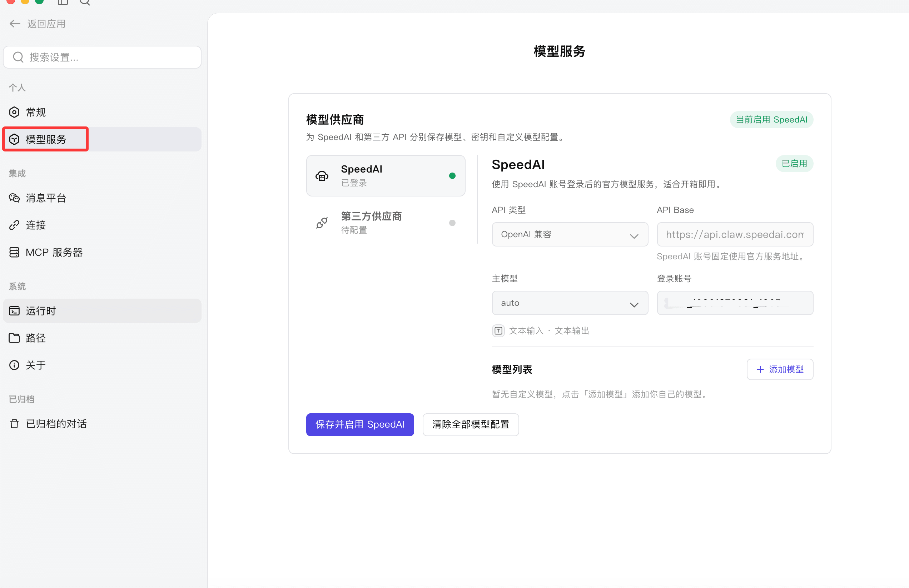Click the link icon beside 连接

14,225
